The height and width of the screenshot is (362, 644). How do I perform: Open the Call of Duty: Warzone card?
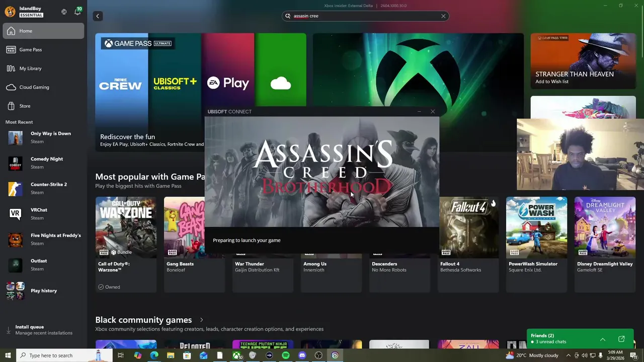(x=126, y=244)
